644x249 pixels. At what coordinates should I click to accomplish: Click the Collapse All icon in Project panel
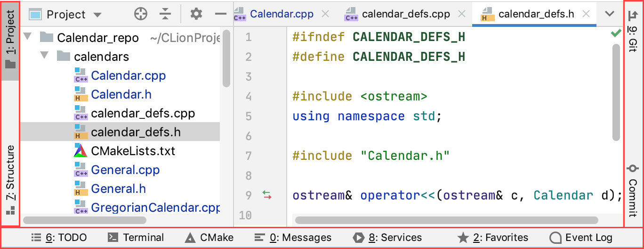pos(165,14)
